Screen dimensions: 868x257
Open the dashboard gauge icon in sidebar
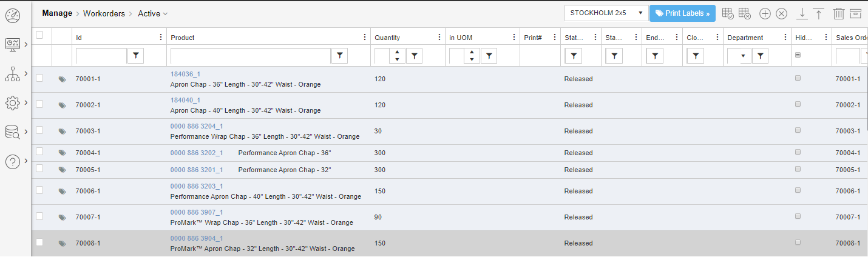[12, 15]
